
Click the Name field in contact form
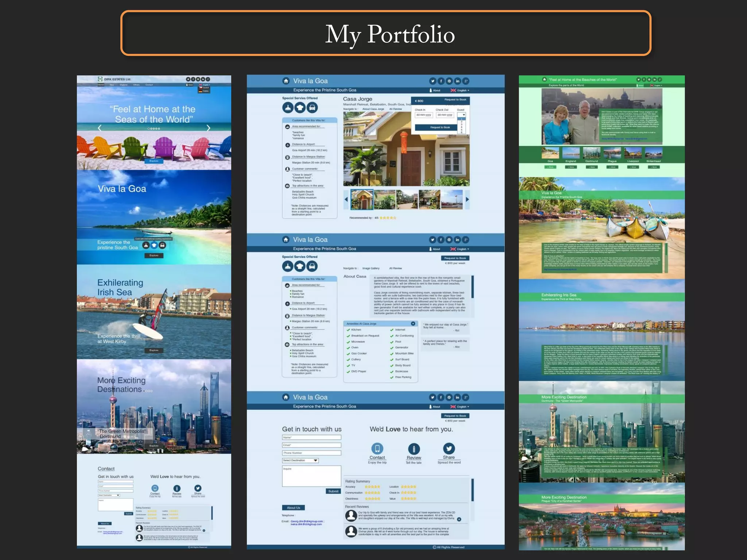(311, 437)
